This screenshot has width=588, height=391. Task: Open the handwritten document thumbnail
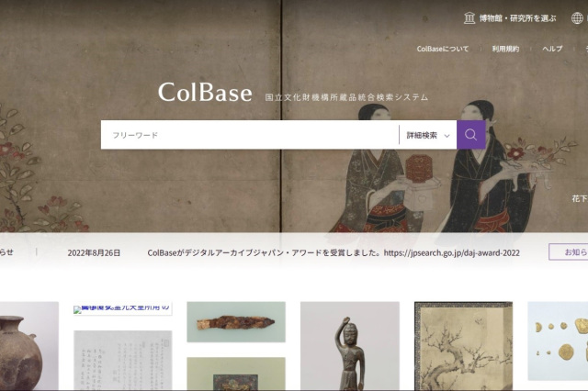point(122,361)
